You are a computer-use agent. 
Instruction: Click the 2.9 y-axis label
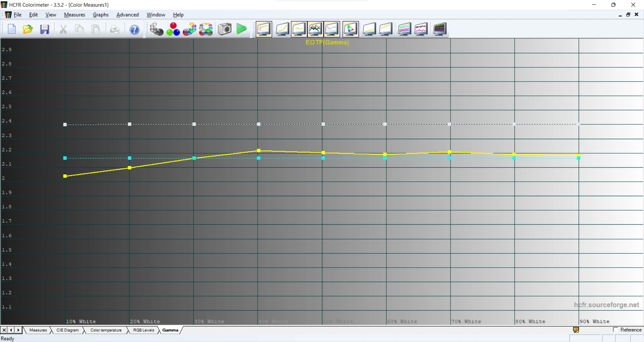[7, 50]
